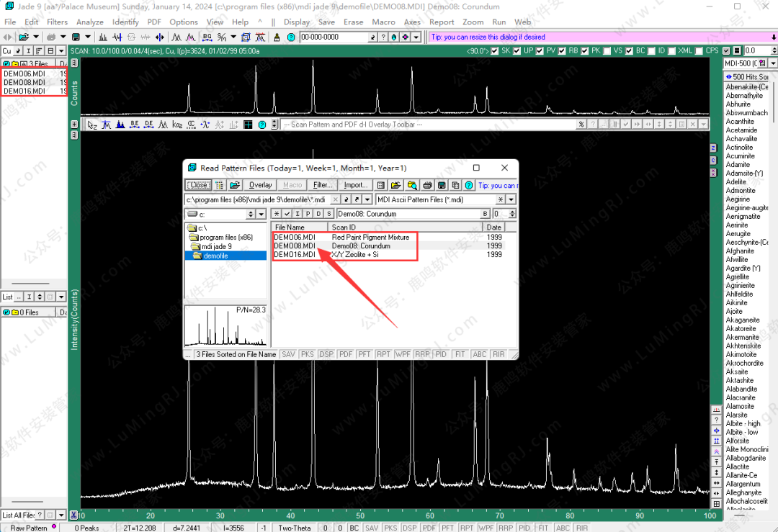Image resolution: width=778 pixels, height=532 pixels.
Task: Click the open file folder icon in main toolbar
Action: click(24, 37)
